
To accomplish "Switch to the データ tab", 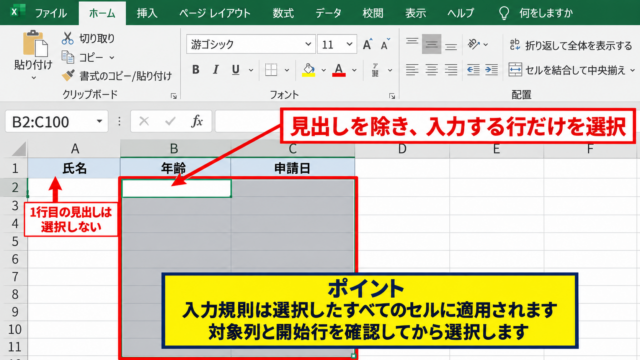I will [x=328, y=13].
